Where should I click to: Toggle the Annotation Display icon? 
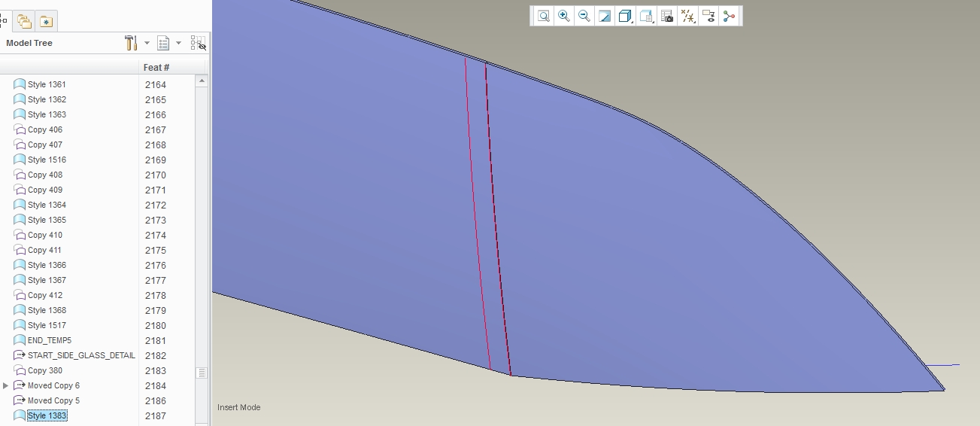pos(708,16)
